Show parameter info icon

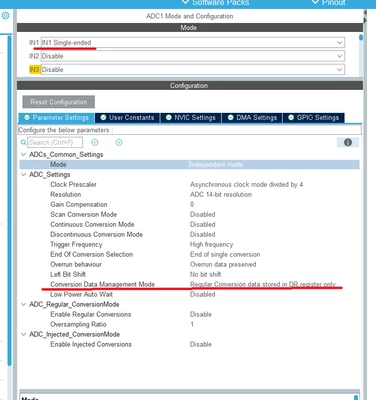click(348, 143)
